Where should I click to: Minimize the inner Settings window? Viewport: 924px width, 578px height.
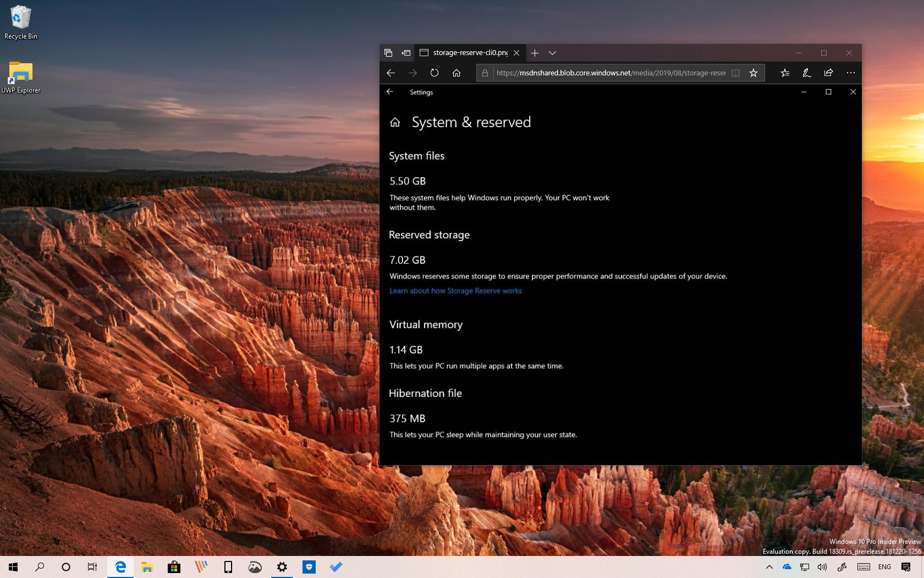pos(804,92)
